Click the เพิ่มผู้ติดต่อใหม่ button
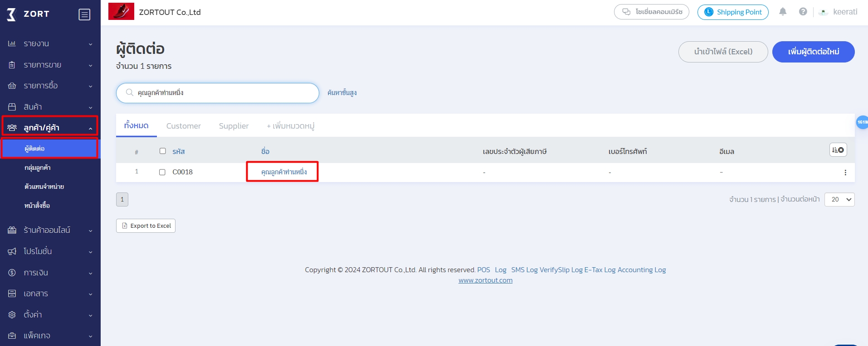The image size is (868, 346). [813, 52]
